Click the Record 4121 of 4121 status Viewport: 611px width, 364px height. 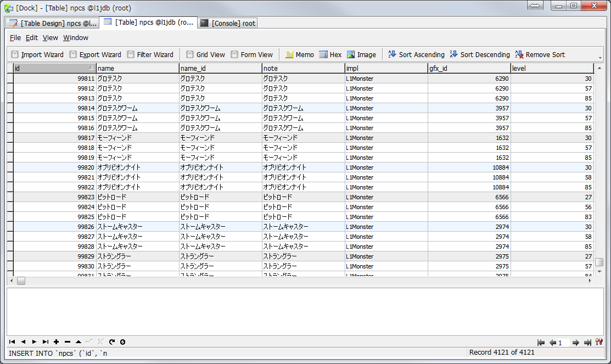[x=502, y=352]
